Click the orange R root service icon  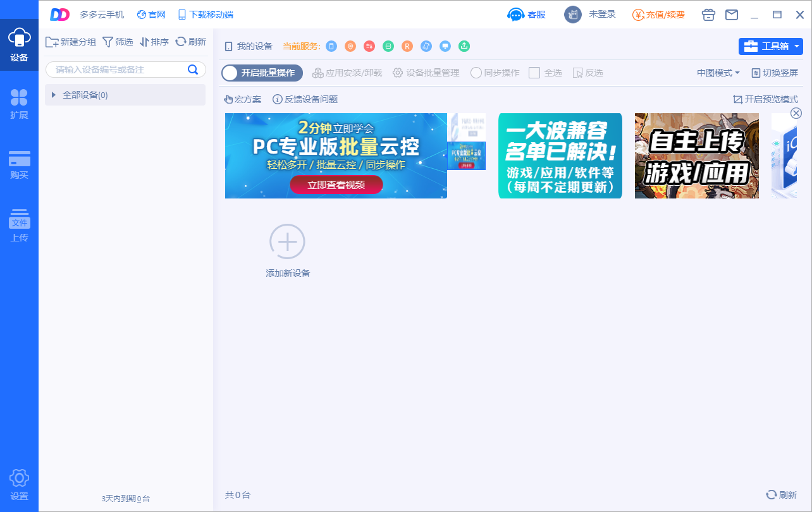click(x=407, y=46)
